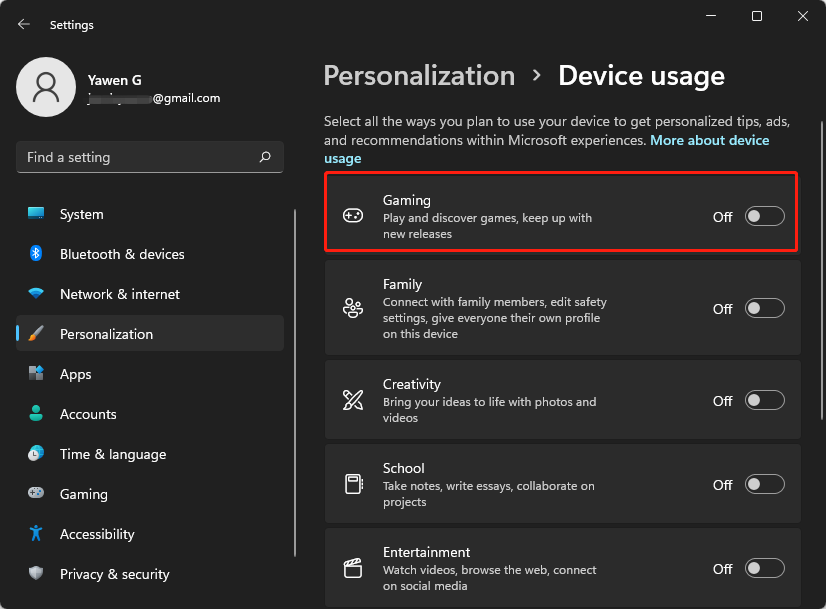Click the notebook icon on the School card
Screen dimensions: 826x609
click(x=353, y=484)
